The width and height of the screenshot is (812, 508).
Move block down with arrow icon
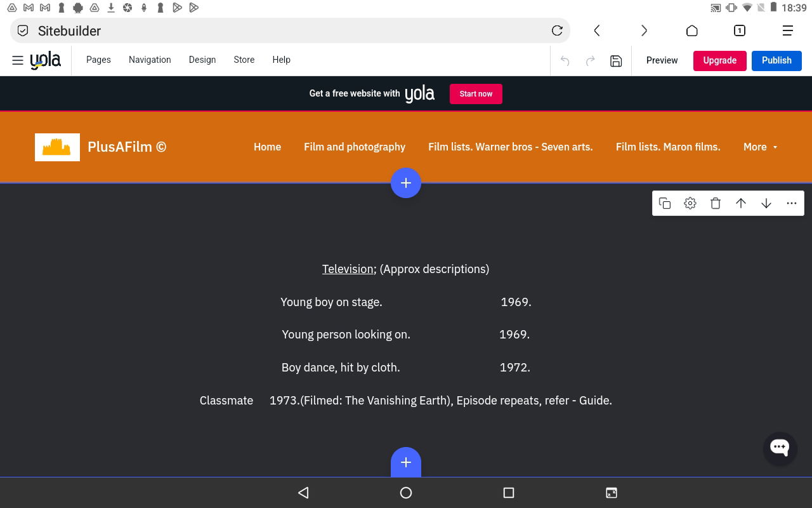[766, 203]
